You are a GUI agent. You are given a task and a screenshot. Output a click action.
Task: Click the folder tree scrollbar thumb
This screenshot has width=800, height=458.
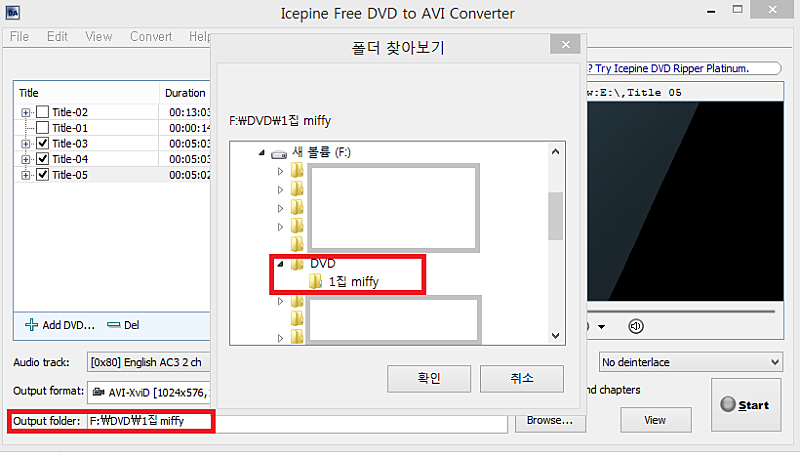pyautogui.click(x=555, y=216)
